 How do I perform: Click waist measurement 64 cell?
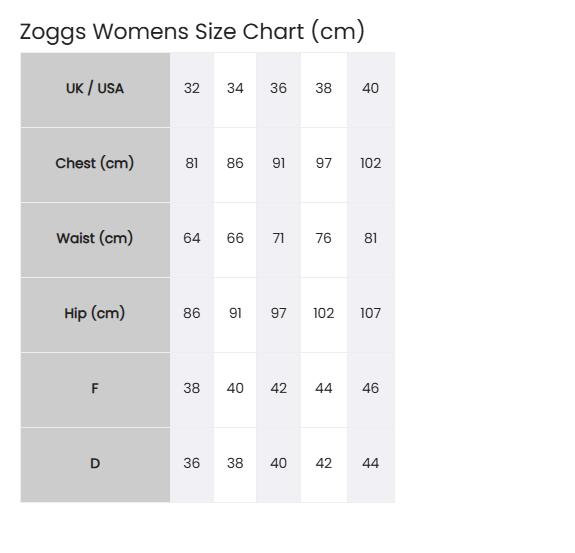pyautogui.click(x=192, y=240)
